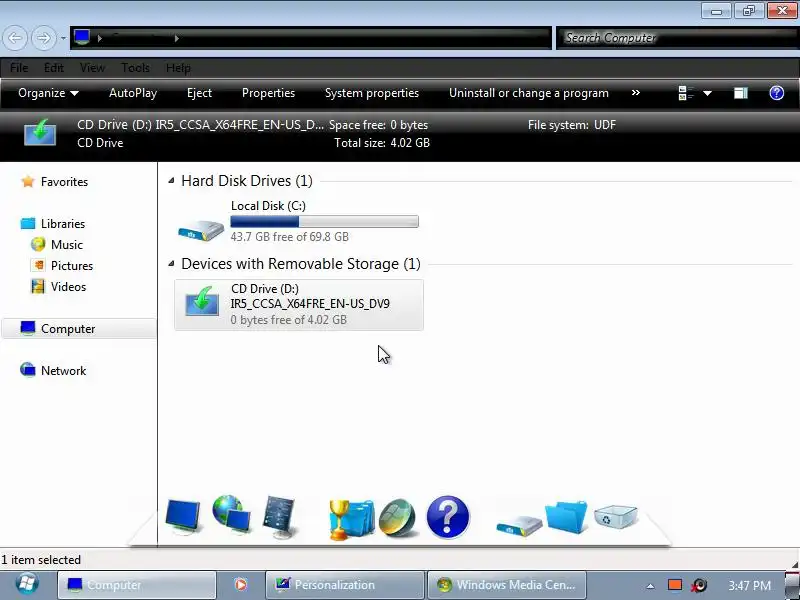
Task: Click the recycle bin icon in dock
Action: [x=615, y=516]
